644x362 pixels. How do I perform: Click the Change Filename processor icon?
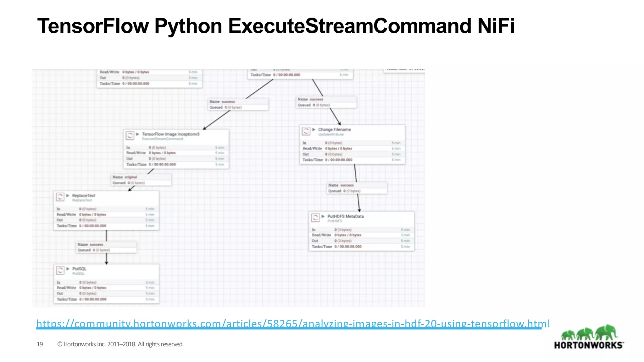[306, 131]
